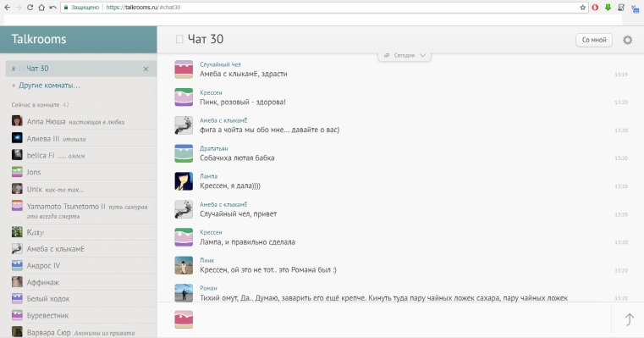Open chat settings gear icon
Viewport: 644px width, 338px height.
627,40
